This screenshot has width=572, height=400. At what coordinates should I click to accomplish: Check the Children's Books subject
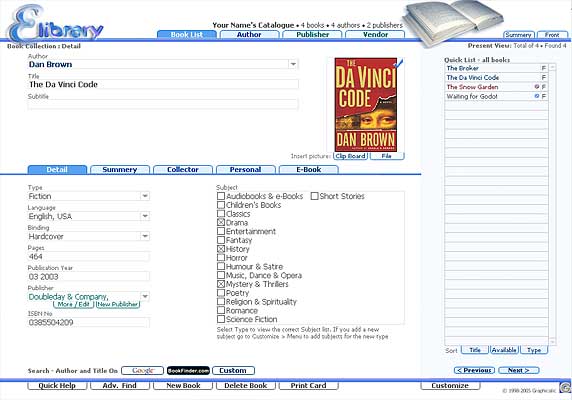point(221,205)
